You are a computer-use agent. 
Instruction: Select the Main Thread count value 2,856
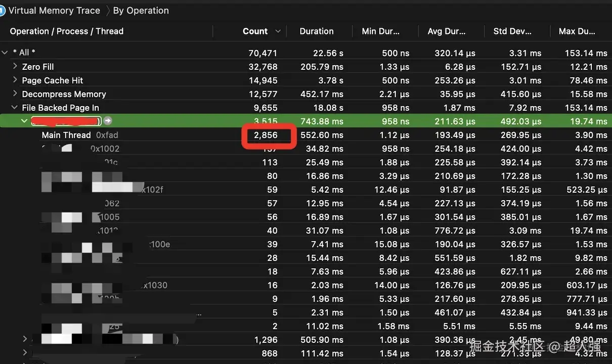[266, 135]
